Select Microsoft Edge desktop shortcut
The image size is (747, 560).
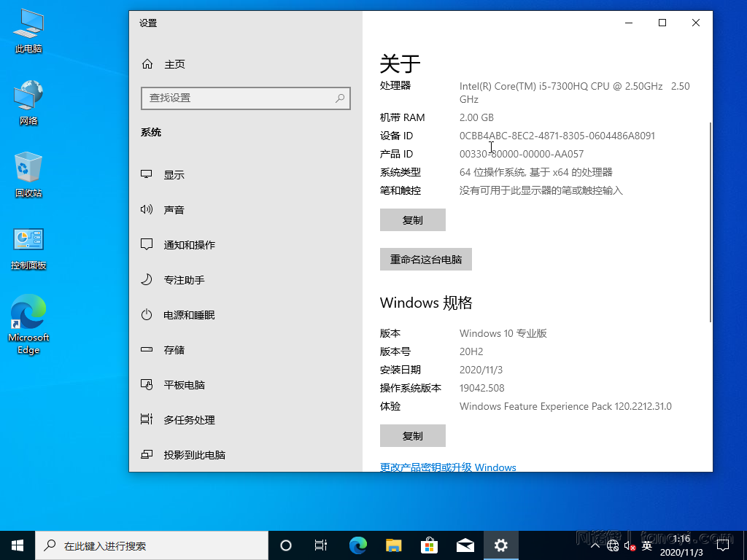(x=28, y=324)
